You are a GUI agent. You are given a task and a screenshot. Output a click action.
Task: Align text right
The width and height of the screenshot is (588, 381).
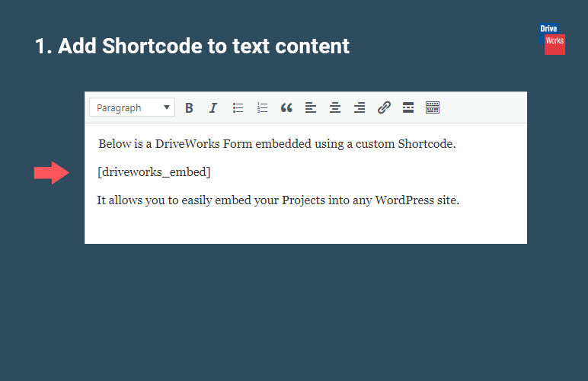click(x=360, y=108)
